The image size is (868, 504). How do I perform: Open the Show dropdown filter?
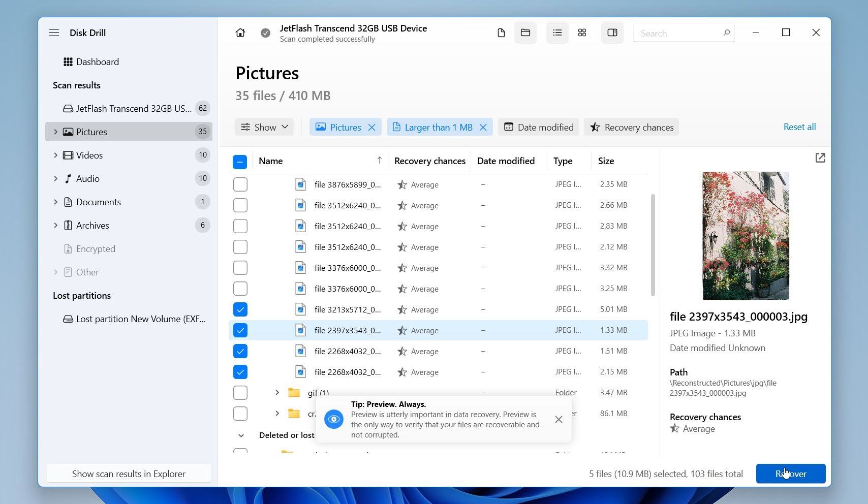click(x=264, y=127)
